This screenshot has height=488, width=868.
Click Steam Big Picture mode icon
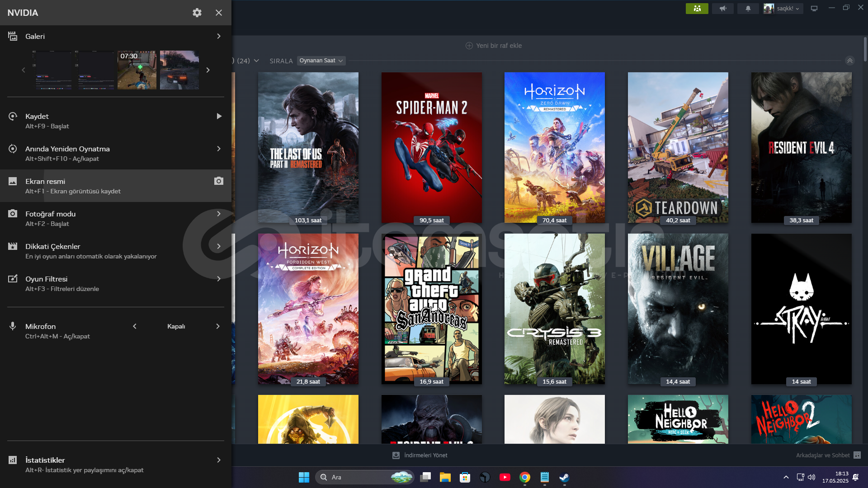[x=814, y=9]
